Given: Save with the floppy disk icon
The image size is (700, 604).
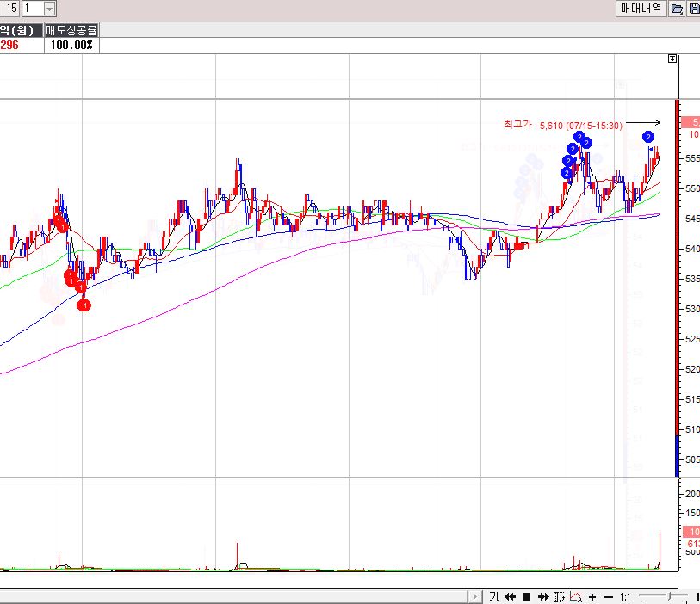Looking at the screenshot, I should pos(694,9).
